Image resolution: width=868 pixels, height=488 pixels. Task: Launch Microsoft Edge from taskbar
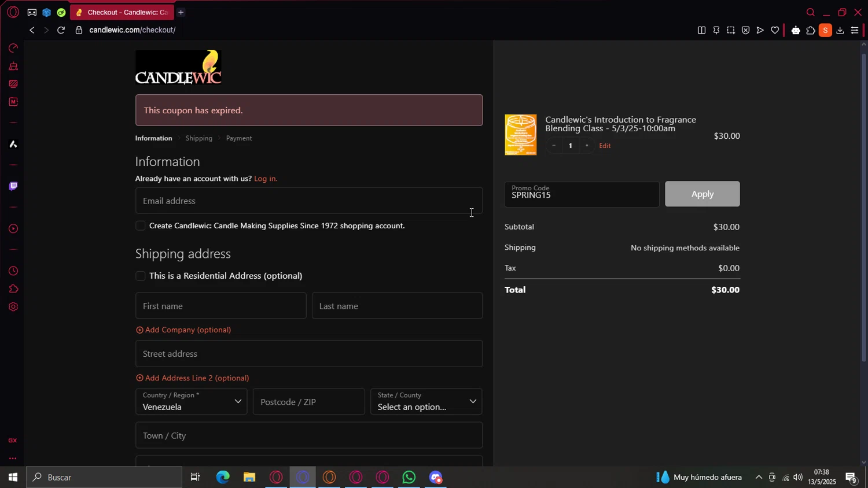[x=223, y=477]
